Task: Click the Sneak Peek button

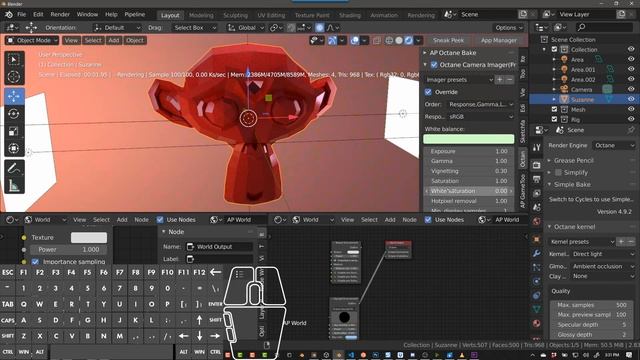Action: (448, 40)
